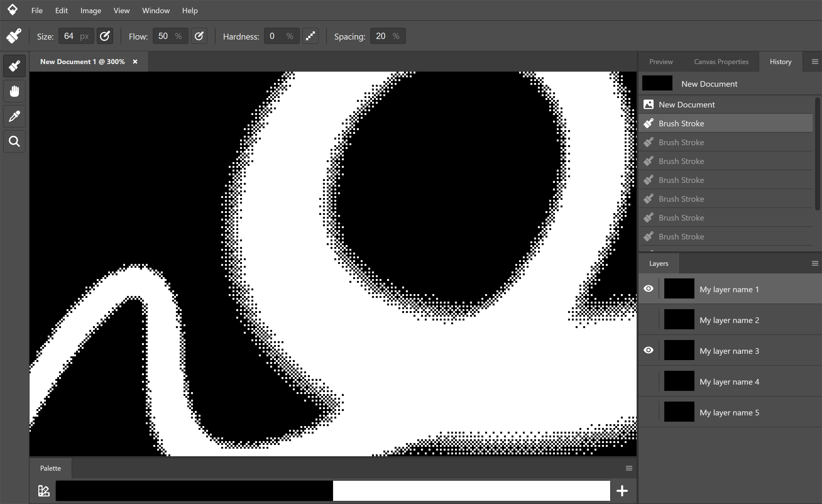Click the hardness pressure icon beside Hardness
Screen dimensions: 822x504
(310, 36)
